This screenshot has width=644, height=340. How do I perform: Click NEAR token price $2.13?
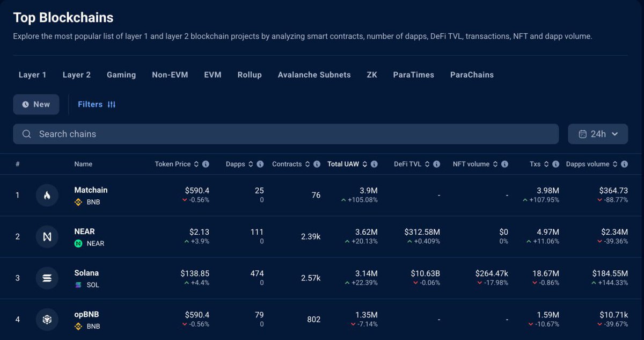[x=199, y=232]
